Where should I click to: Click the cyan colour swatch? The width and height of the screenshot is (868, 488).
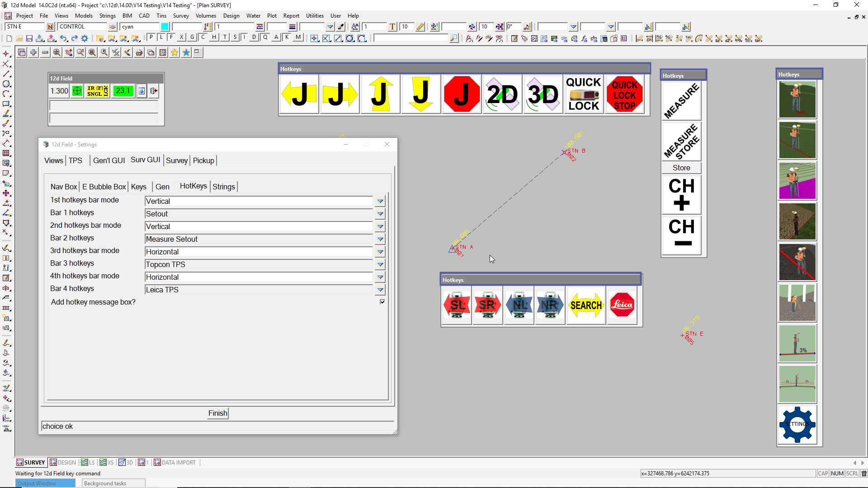click(165, 27)
